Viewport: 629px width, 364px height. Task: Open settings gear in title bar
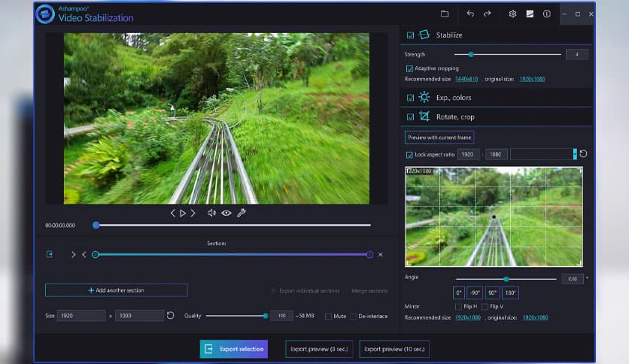tap(512, 14)
